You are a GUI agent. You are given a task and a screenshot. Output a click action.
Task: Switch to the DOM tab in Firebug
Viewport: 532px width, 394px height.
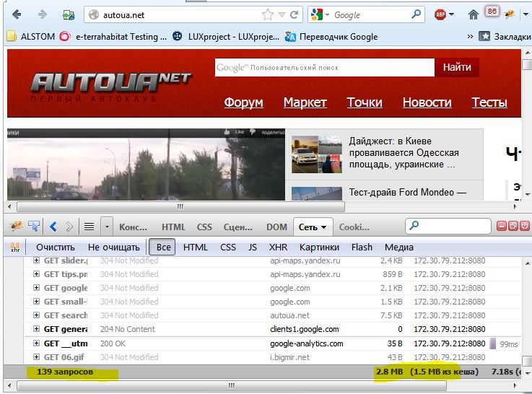[x=276, y=227]
